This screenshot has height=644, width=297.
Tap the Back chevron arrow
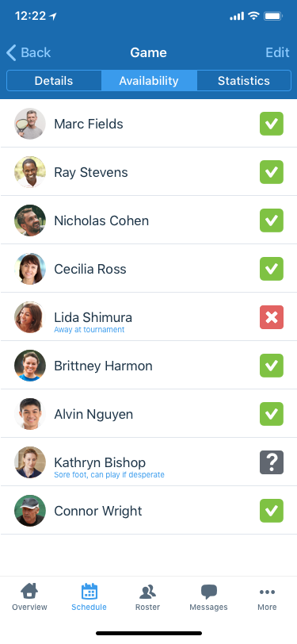tap(11, 53)
